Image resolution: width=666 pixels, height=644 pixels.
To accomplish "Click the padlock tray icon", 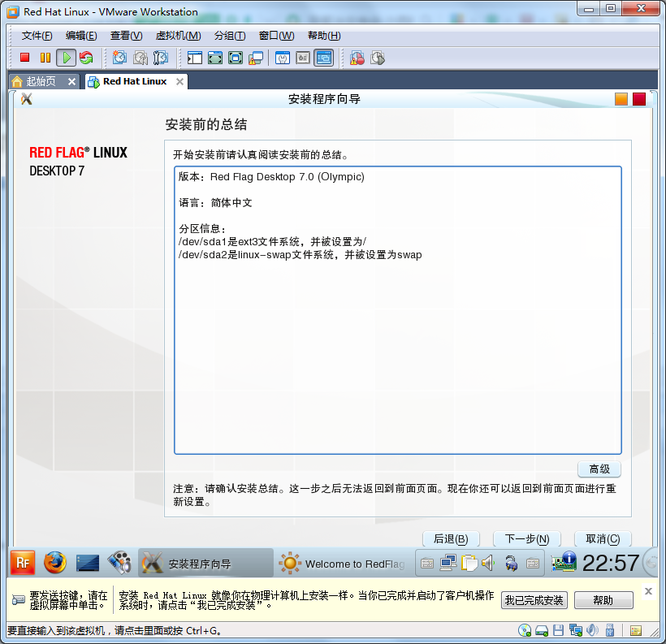I will (511, 564).
